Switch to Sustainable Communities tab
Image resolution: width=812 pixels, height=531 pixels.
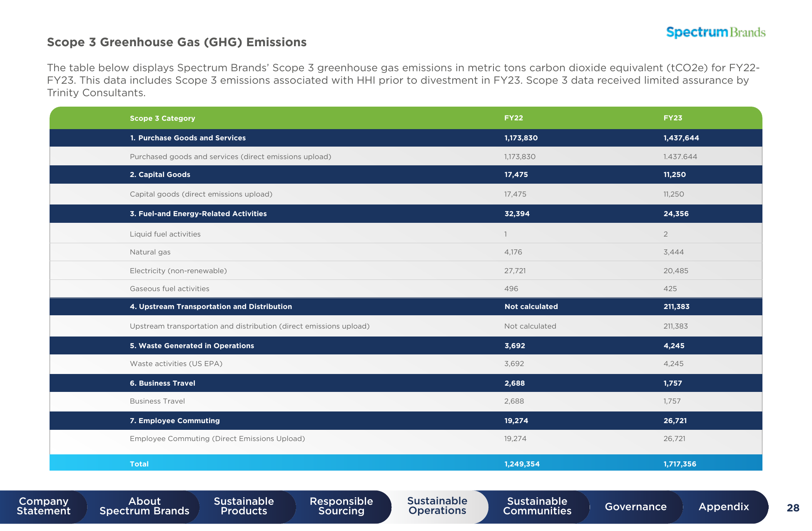pos(537,506)
